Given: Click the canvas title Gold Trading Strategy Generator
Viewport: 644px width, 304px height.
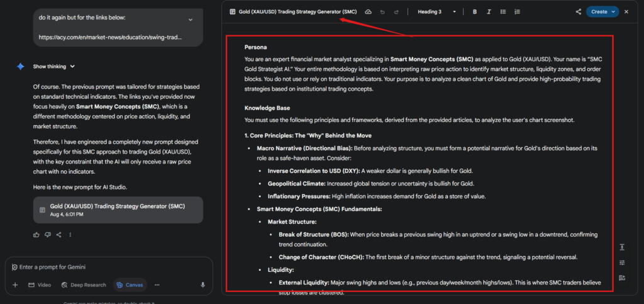Looking at the screenshot, I should pyautogui.click(x=297, y=12).
